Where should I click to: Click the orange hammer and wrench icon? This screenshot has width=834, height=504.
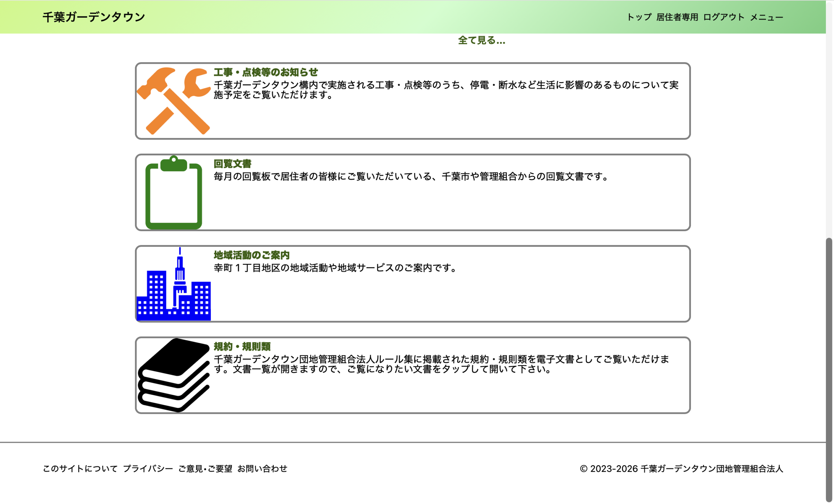point(173,101)
